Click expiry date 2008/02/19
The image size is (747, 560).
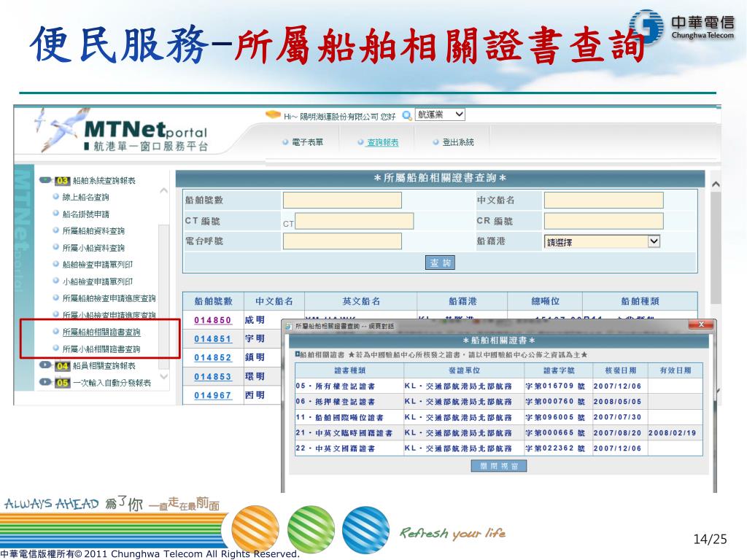(x=672, y=433)
